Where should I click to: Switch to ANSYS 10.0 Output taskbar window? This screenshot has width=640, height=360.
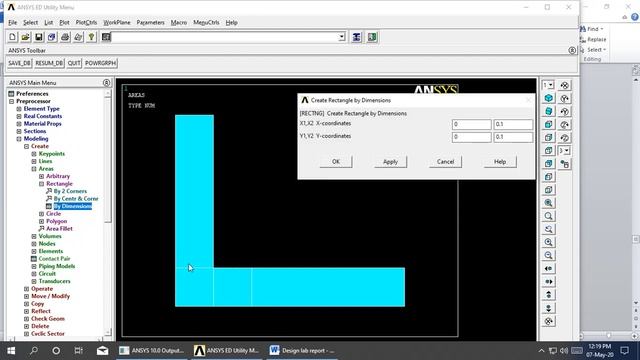(151, 351)
